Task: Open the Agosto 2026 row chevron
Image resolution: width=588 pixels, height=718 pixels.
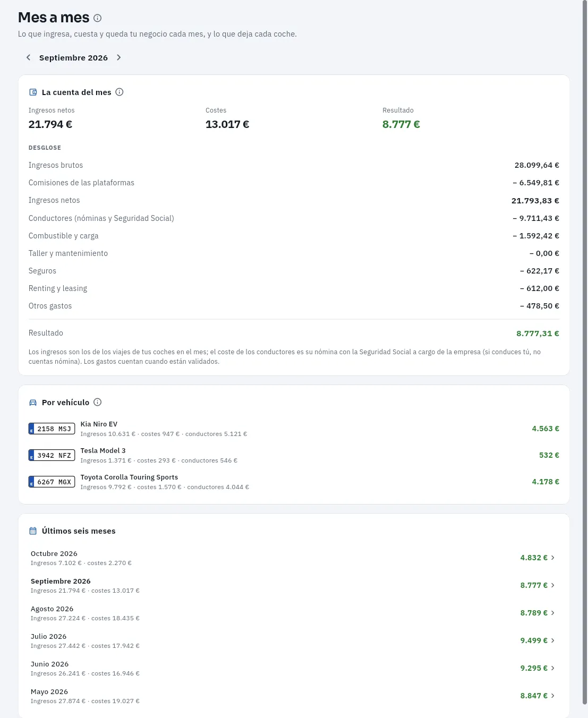Action: point(553,613)
